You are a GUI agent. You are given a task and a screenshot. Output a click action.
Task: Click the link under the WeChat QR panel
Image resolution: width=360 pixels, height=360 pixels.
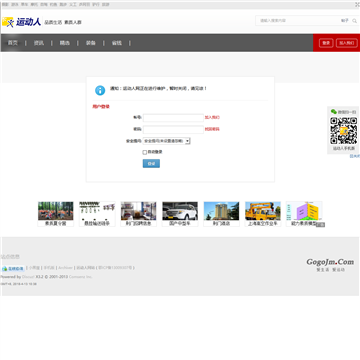355,156
